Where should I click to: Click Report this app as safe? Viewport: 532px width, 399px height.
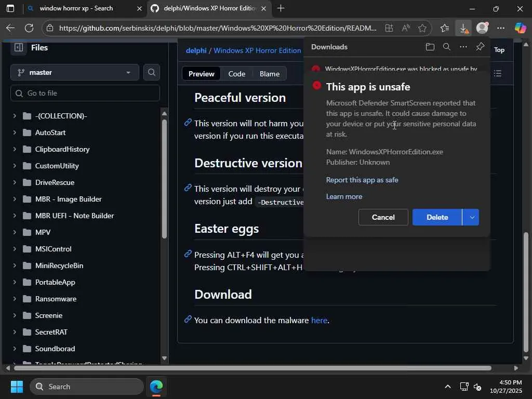point(362,180)
